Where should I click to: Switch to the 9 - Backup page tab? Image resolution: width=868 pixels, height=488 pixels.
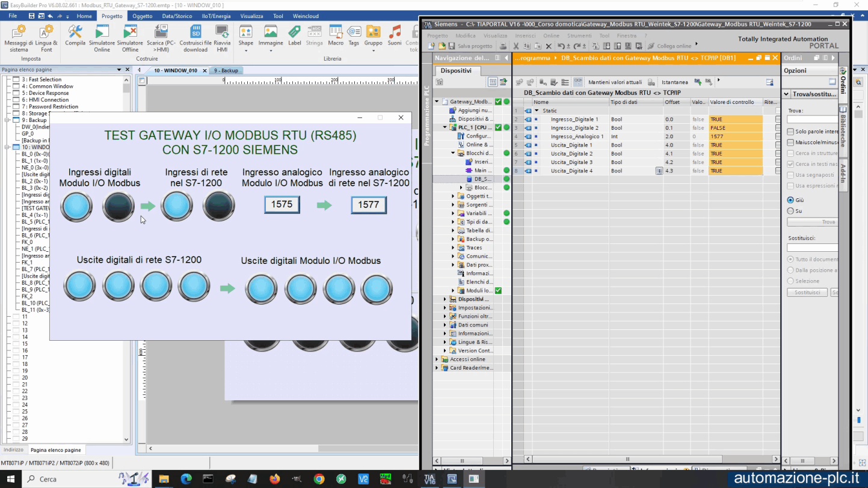(226, 70)
